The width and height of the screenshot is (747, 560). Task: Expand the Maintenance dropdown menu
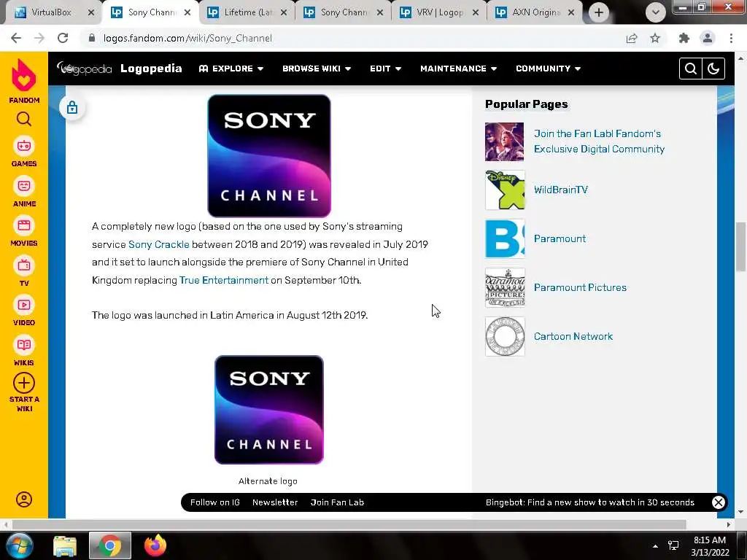458,69
